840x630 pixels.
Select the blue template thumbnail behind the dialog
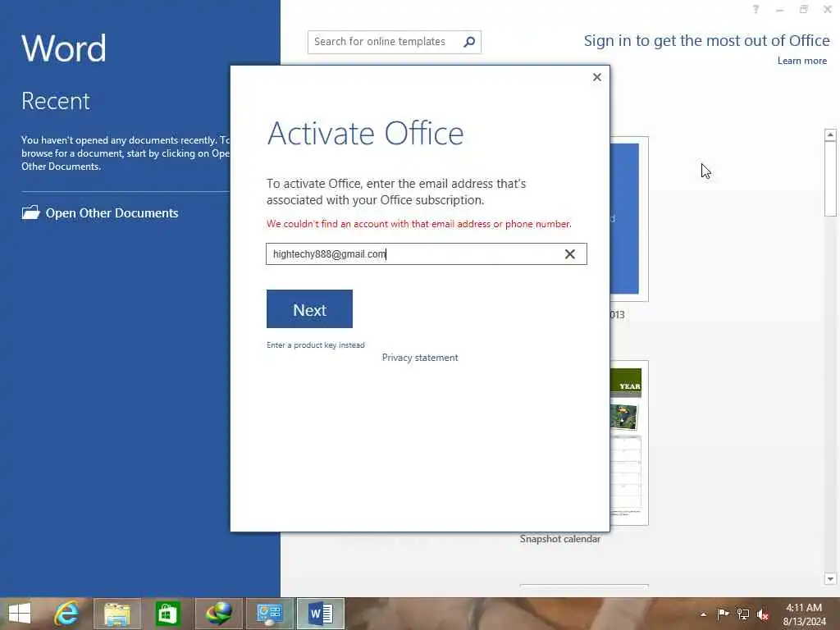pos(629,218)
